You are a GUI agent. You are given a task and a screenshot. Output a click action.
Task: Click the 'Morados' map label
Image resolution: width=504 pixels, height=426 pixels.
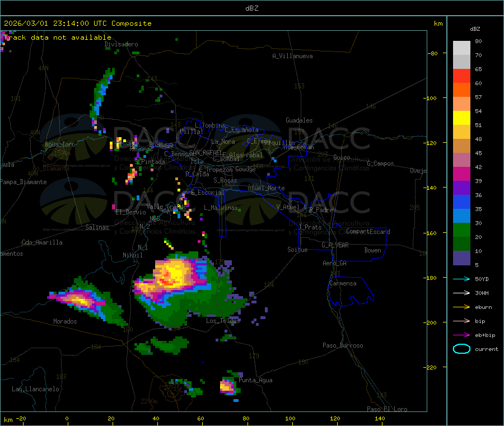pyautogui.click(x=65, y=321)
